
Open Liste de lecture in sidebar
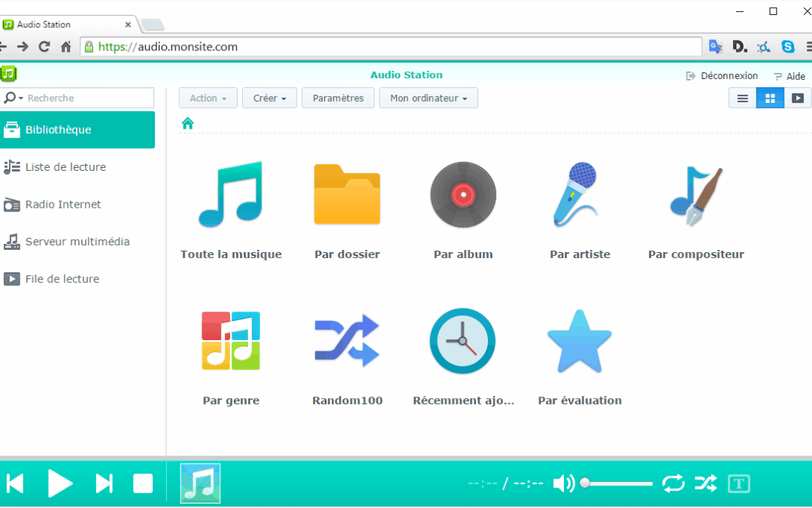point(77,167)
